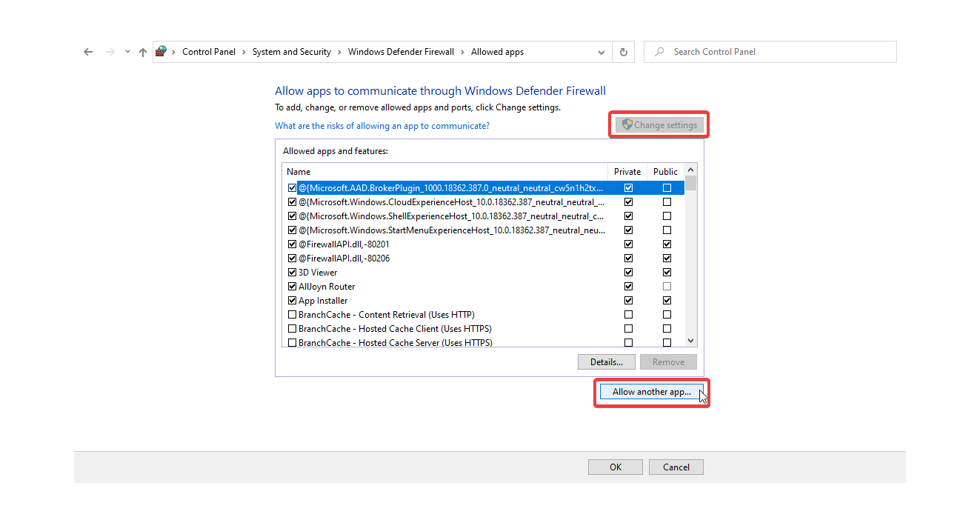Image resolution: width=980 pixels, height=520 pixels.
Task: Expand chevron after System and Security
Action: (340, 52)
